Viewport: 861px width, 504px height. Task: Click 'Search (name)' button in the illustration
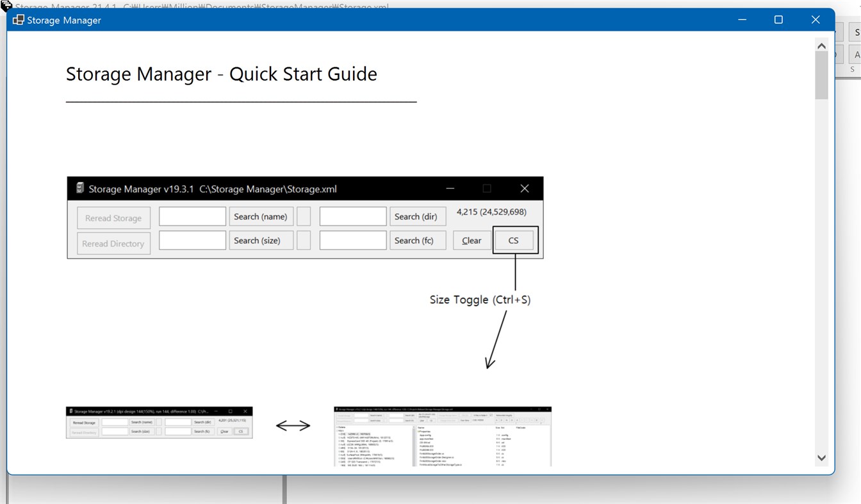(261, 216)
